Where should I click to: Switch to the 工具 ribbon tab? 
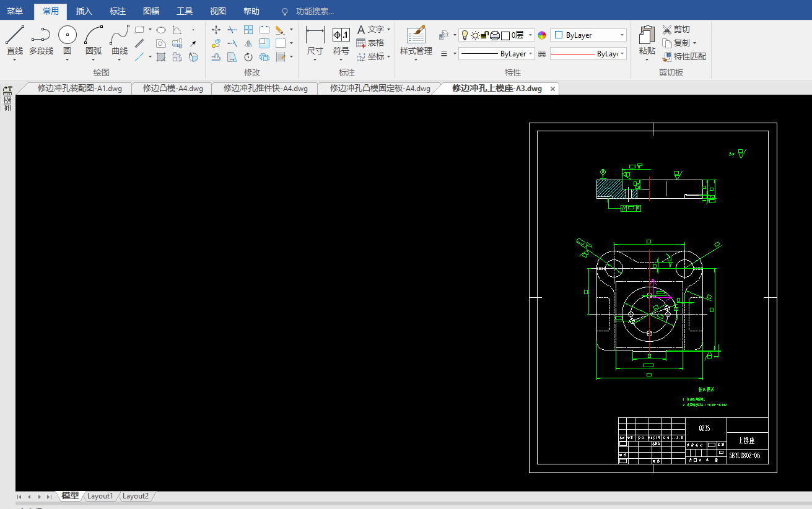point(185,11)
